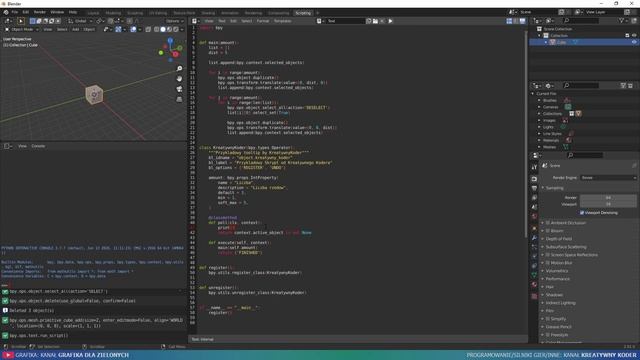Toggle the Simplify checkbox

pos(548,319)
